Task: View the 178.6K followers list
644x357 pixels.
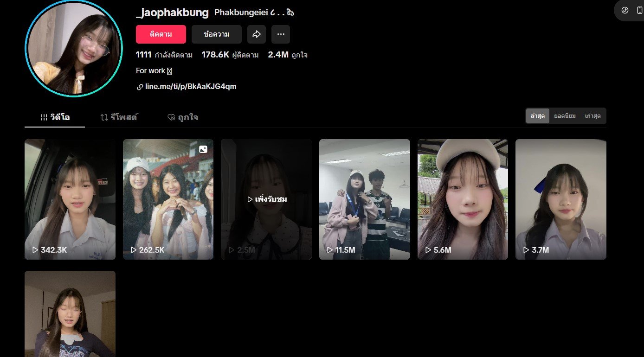Action: pyautogui.click(x=230, y=55)
